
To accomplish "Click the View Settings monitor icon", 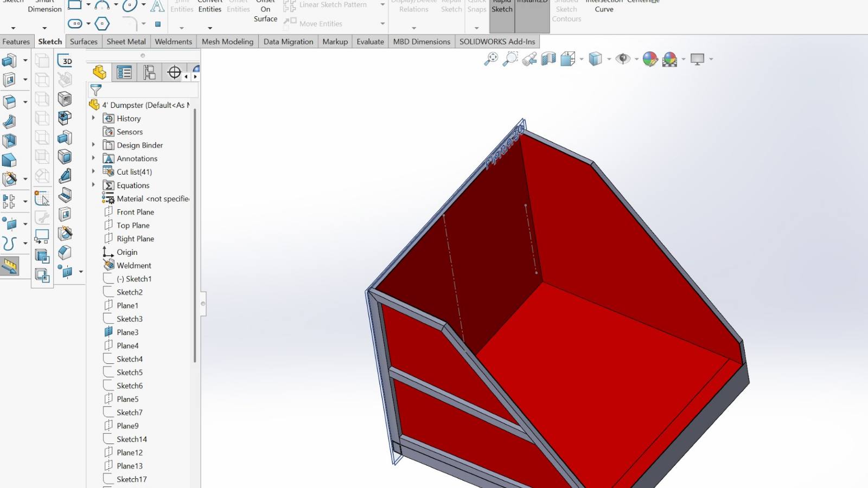I will pyautogui.click(x=698, y=59).
